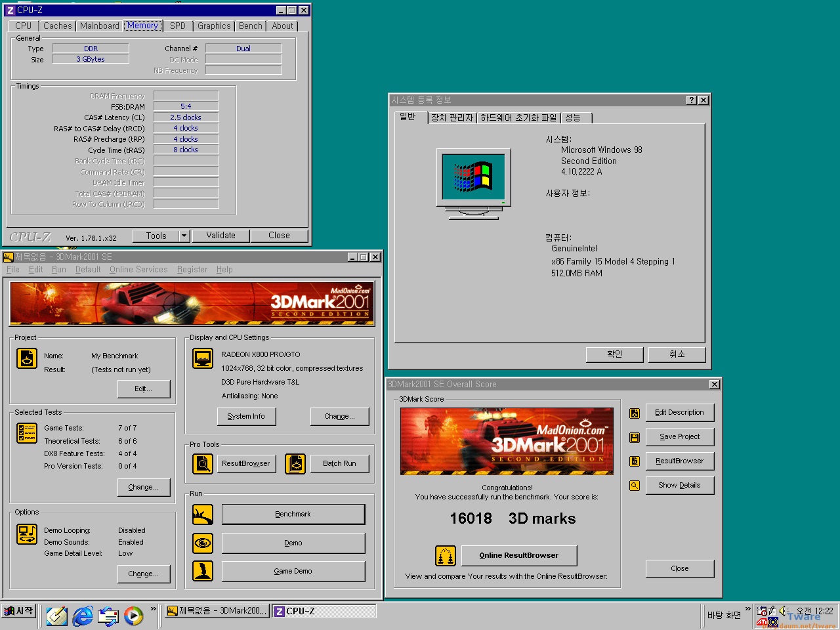Click the 시작 Start button

18,612
